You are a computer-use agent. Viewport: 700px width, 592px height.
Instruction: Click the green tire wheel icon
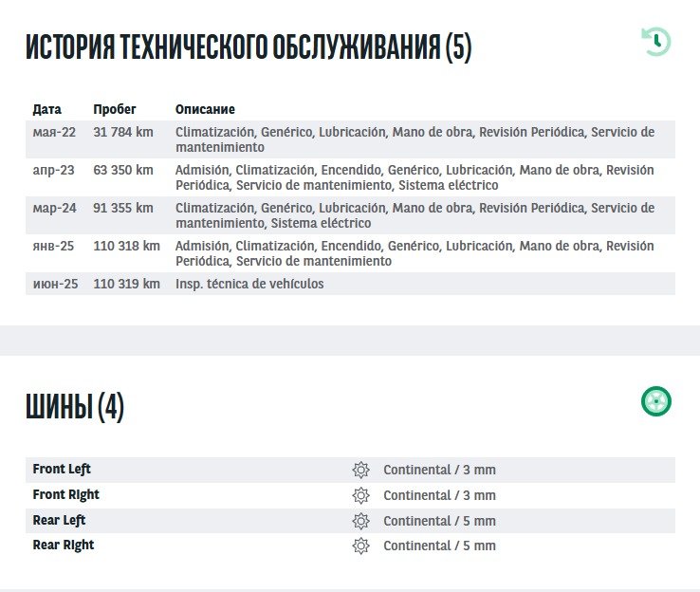655,401
